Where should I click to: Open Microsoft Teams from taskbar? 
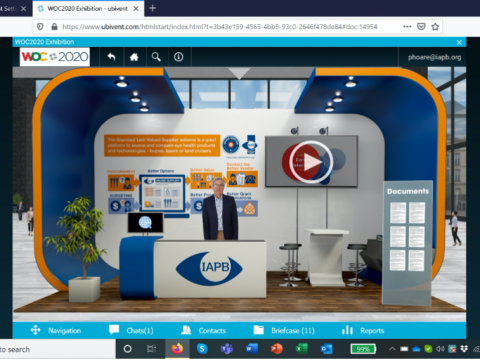(x=227, y=349)
